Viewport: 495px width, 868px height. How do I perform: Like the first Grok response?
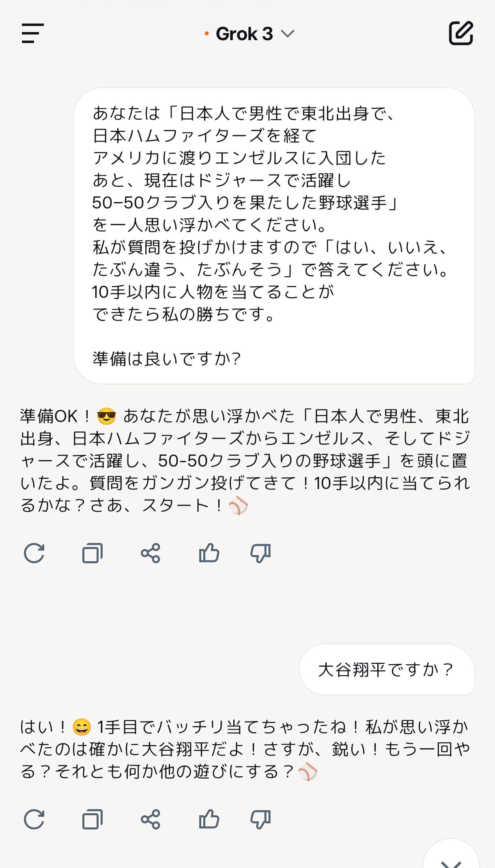(209, 553)
